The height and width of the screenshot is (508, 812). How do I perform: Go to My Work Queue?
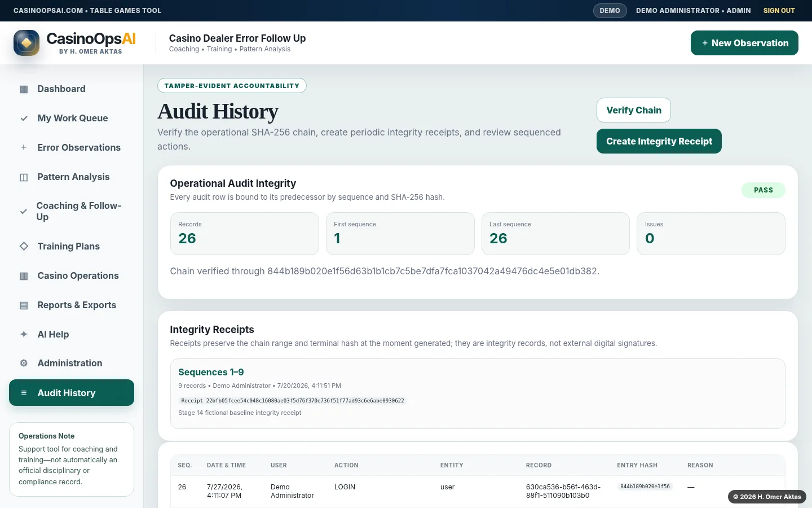pos(72,119)
